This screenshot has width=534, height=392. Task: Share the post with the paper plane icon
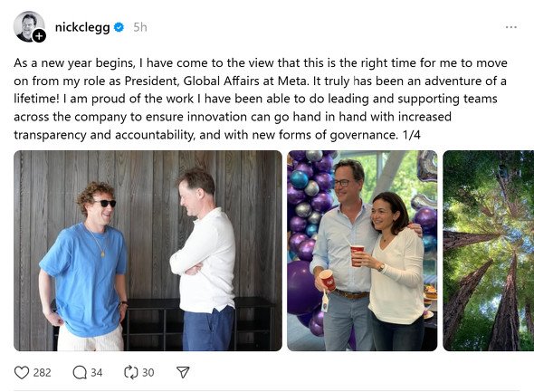[x=183, y=372]
